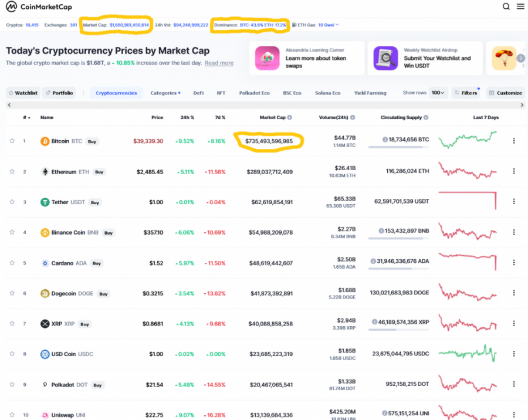
Task: Click the Bitcoin supply info icon
Action: pyautogui.click(x=385, y=140)
